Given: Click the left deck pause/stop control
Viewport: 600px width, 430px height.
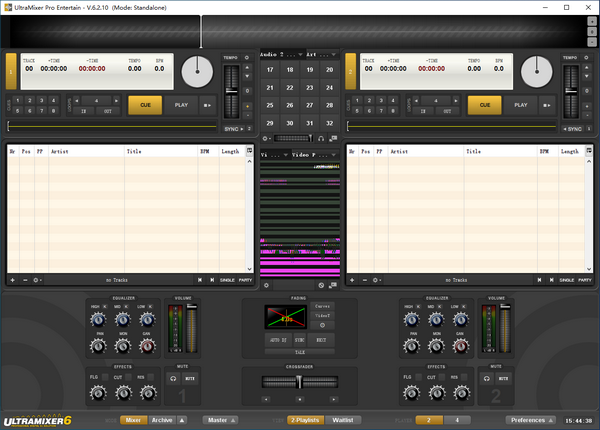Looking at the screenshot, I should 208,104.
